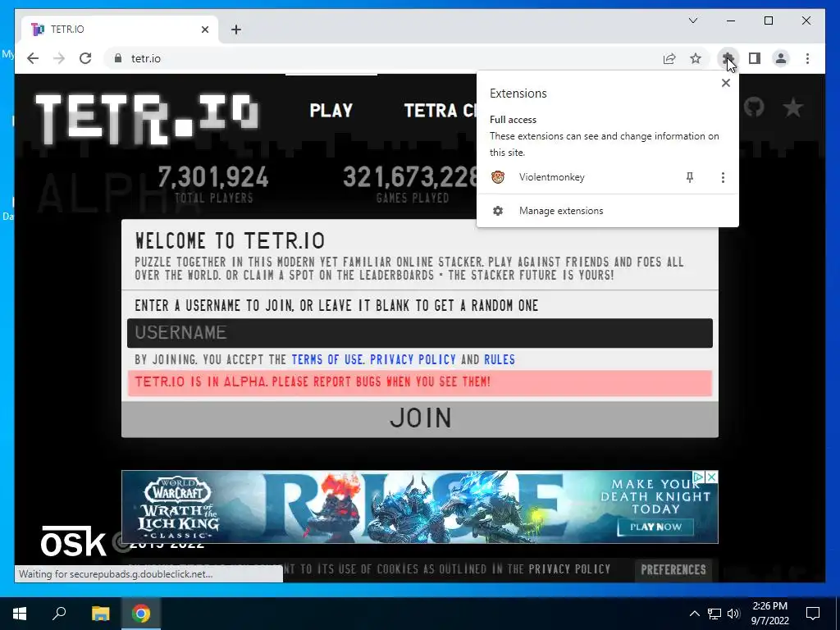Open Windows search magnifier
This screenshot has height=630, width=840.
click(x=59, y=613)
